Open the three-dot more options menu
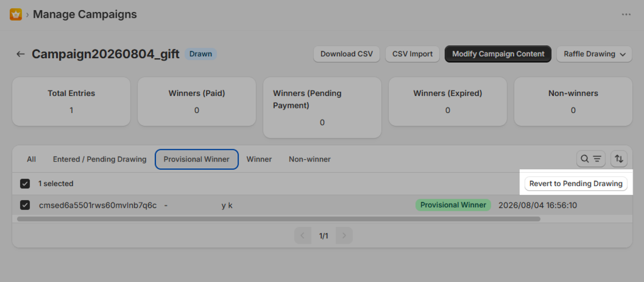 (x=626, y=14)
